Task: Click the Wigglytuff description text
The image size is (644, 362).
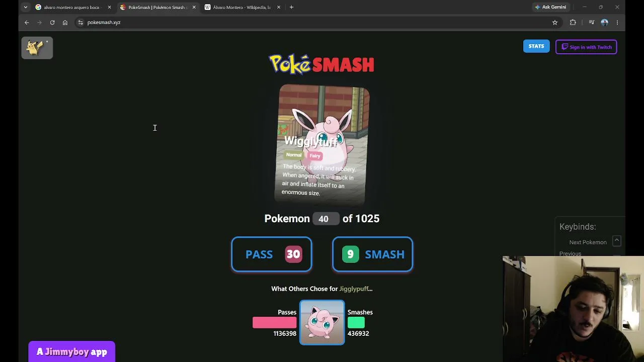Action: [x=319, y=180]
